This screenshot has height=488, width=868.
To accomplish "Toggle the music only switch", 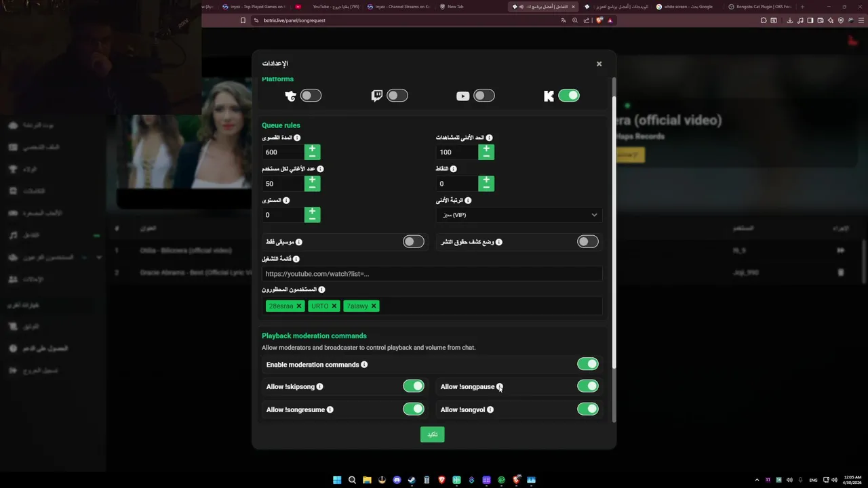I will 413,241.
